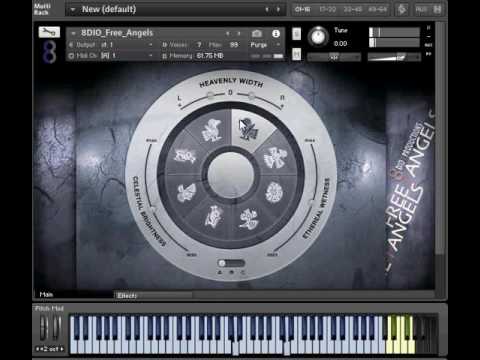The width and height of the screenshot is (480, 360).
Task: Mute the instrument with the M button
Action: point(296,54)
